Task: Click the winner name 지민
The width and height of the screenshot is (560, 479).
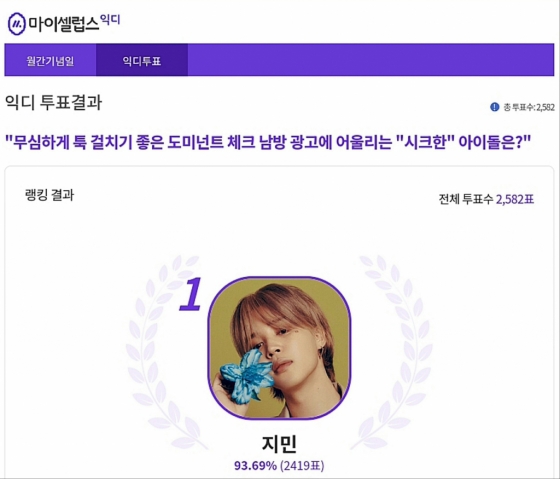Action: point(279,444)
